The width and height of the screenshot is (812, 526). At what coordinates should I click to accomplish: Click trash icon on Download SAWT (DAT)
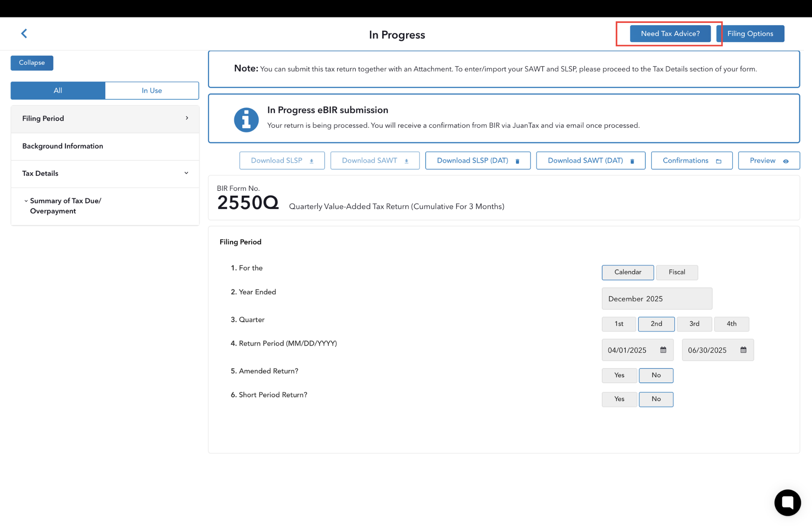click(632, 161)
